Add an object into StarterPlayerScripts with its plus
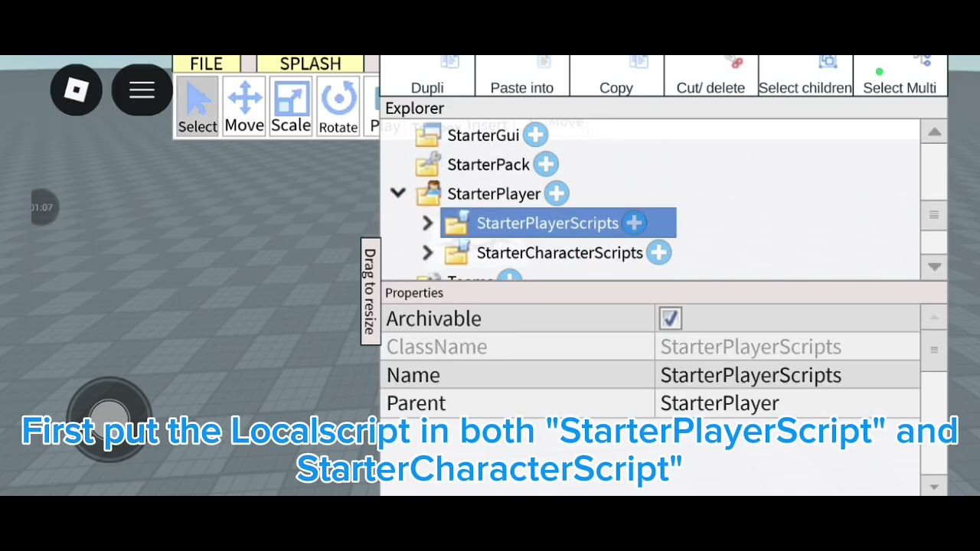This screenshot has width=980, height=551. (x=634, y=223)
